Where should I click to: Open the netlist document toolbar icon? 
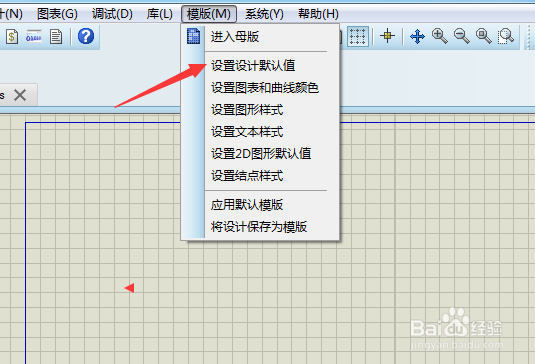tap(56, 36)
